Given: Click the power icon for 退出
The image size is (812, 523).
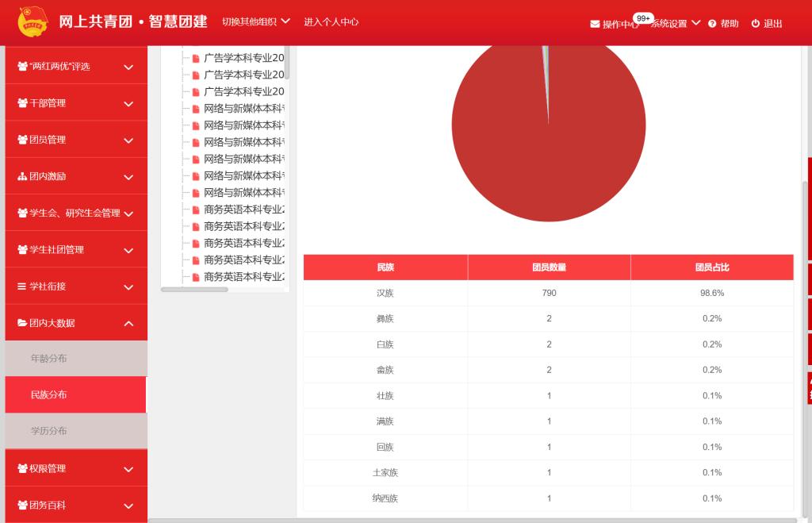Looking at the screenshot, I should [x=756, y=24].
